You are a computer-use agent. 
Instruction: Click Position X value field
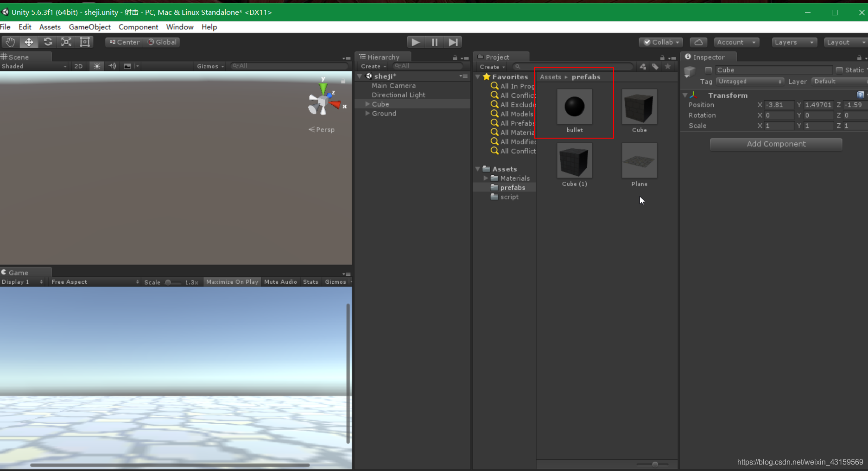(x=779, y=105)
